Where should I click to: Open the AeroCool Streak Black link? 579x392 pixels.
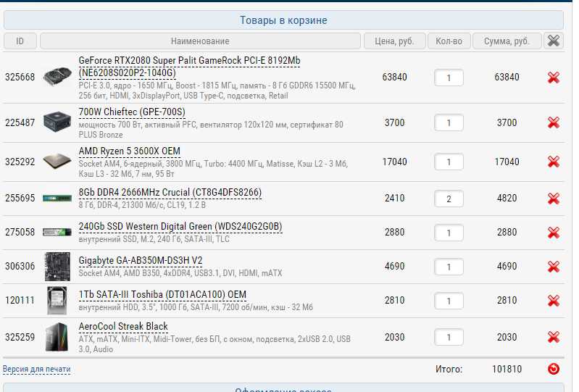[x=123, y=326]
